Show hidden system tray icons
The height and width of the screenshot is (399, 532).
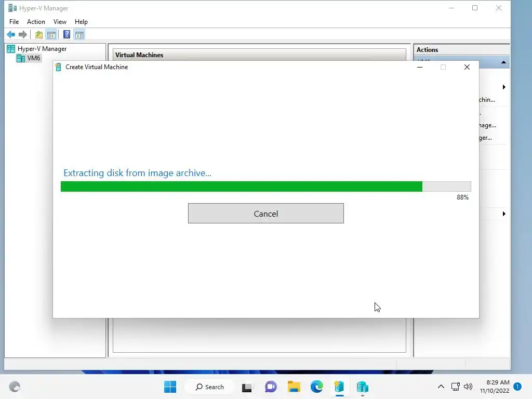441,387
